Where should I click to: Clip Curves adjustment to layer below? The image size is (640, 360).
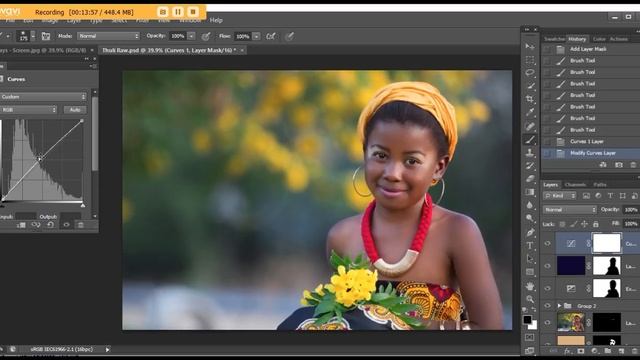[21, 225]
